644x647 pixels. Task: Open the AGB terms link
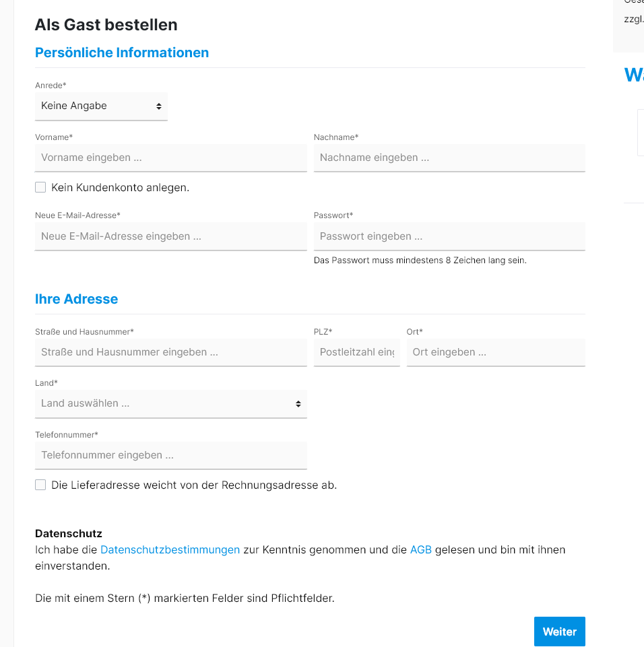coord(420,550)
